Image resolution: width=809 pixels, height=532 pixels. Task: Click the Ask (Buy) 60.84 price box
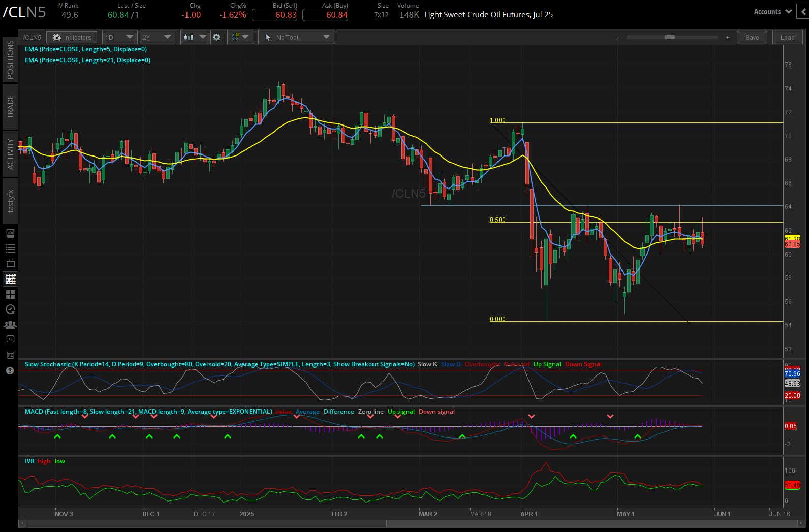tap(325, 15)
